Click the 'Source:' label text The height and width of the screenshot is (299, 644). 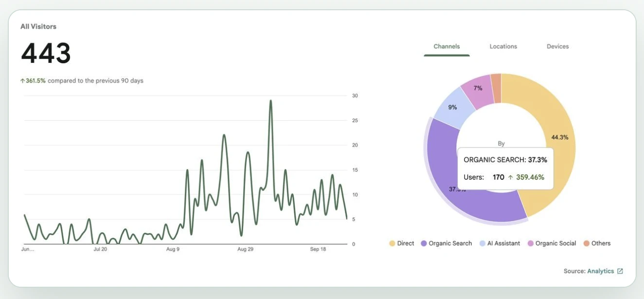[574, 271]
